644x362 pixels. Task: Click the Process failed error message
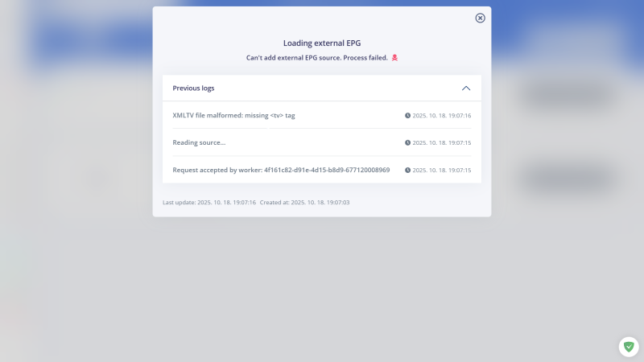[317, 58]
